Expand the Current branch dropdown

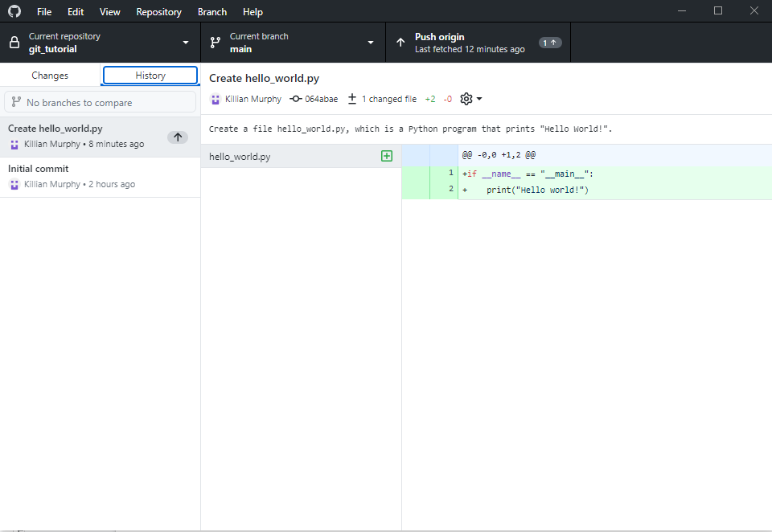[293, 43]
